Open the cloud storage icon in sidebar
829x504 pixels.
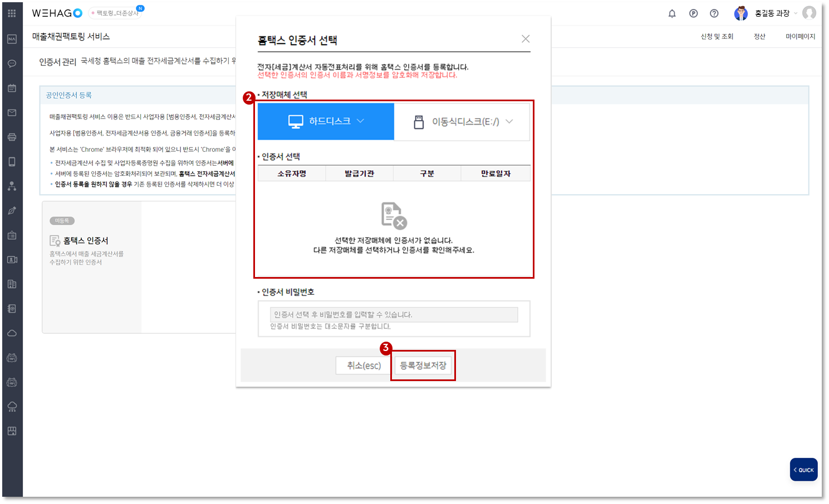tap(12, 333)
